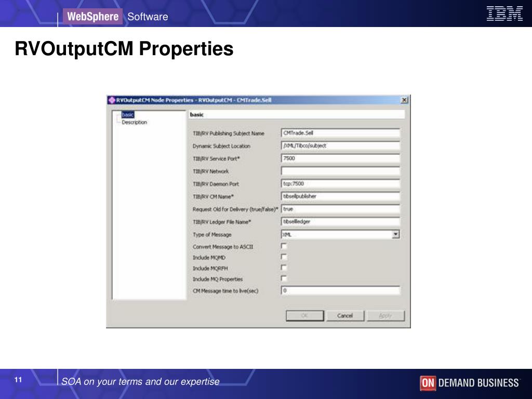
Task: Click the WebSphere label in header
Action: [x=92, y=16]
